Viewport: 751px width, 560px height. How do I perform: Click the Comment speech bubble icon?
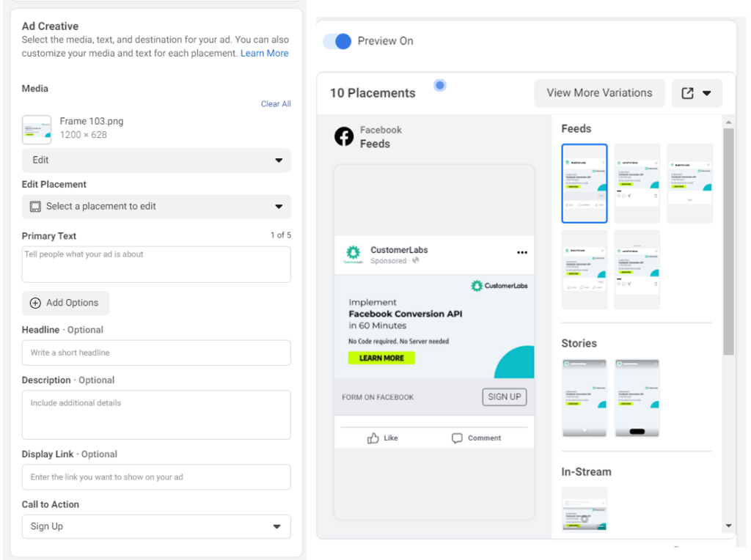pos(457,438)
